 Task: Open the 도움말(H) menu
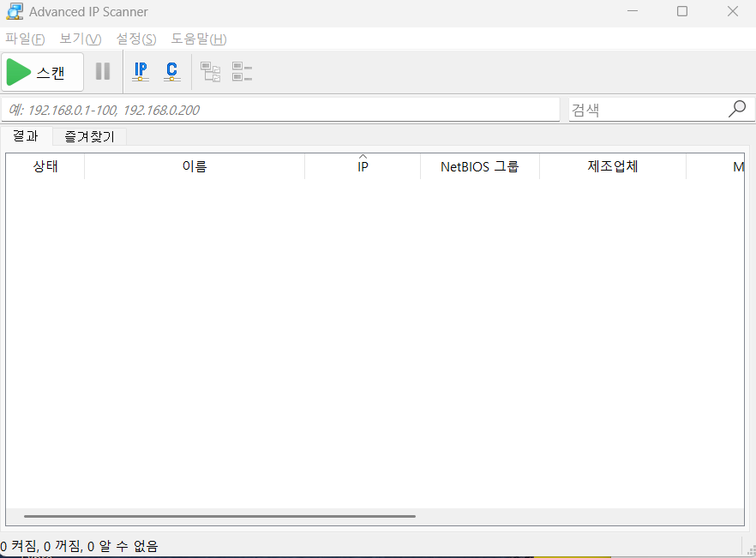pyautogui.click(x=199, y=39)
